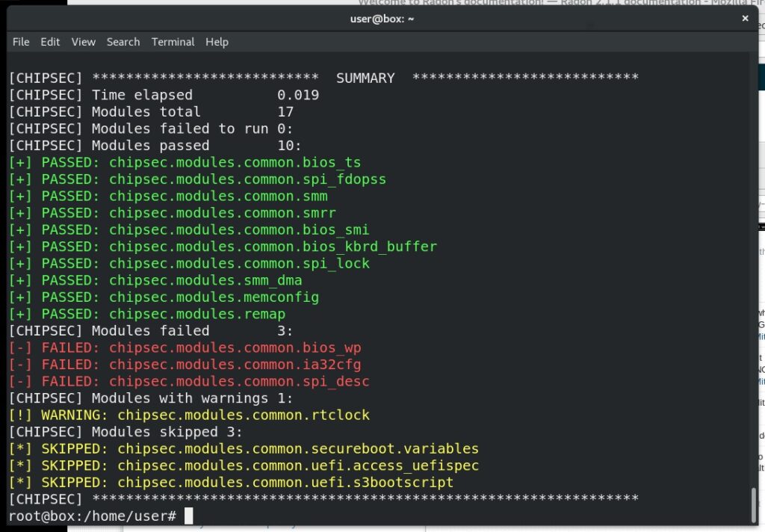The width and height of the screenshot is (765, 532).
Task: Close the user@box terminal window
Action: [x=744, y=18]
